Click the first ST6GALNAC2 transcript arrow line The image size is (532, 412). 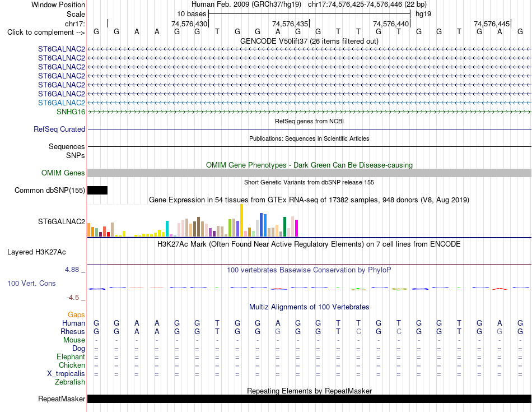pyautogui.click(x=309, y=49)
